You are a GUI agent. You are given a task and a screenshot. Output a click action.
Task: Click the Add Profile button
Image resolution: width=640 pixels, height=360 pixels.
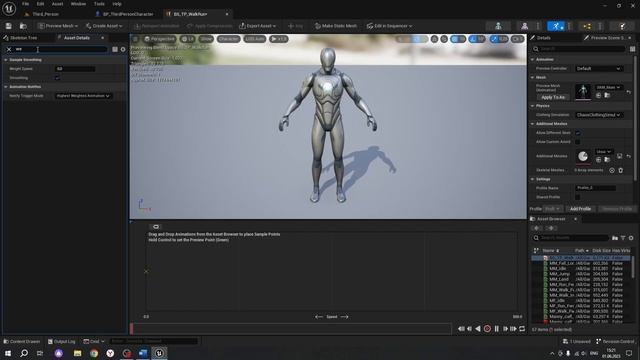pos(580,209)
